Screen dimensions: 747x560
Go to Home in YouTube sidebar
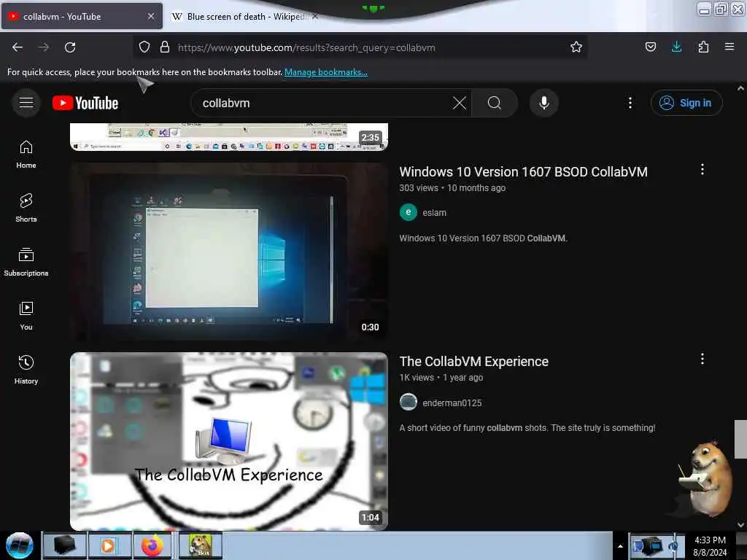coord(26,155)
